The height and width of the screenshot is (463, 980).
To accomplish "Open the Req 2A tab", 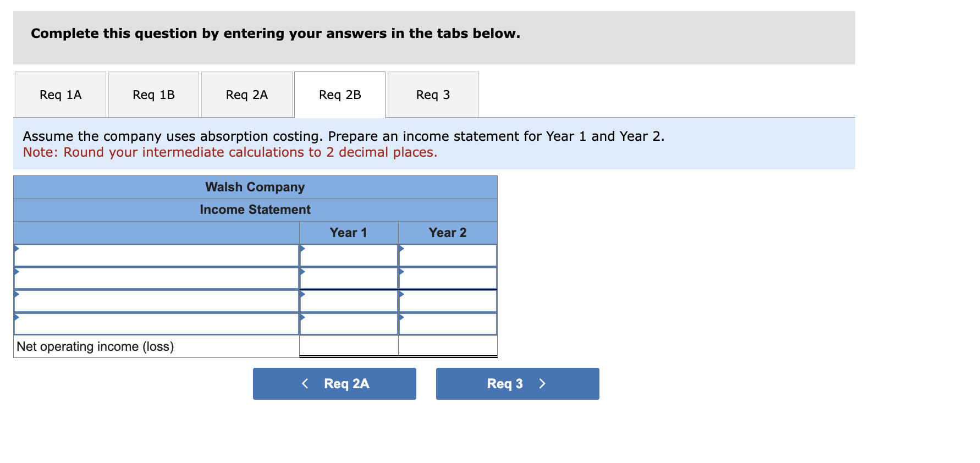I will (x=246, y=94).
